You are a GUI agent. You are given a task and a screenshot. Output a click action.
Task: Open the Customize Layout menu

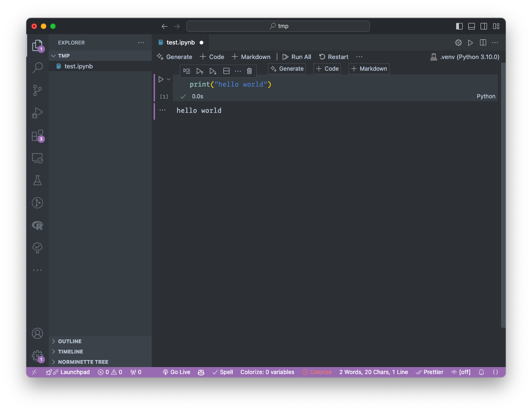click(496, 26)
